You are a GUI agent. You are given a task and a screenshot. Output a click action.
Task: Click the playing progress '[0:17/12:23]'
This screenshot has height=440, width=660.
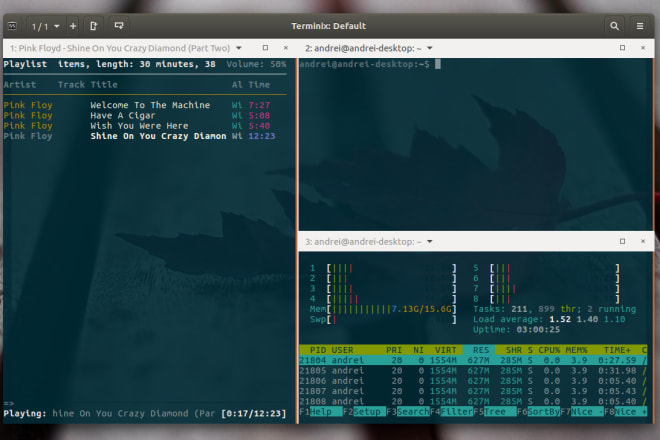pos(253,413)
